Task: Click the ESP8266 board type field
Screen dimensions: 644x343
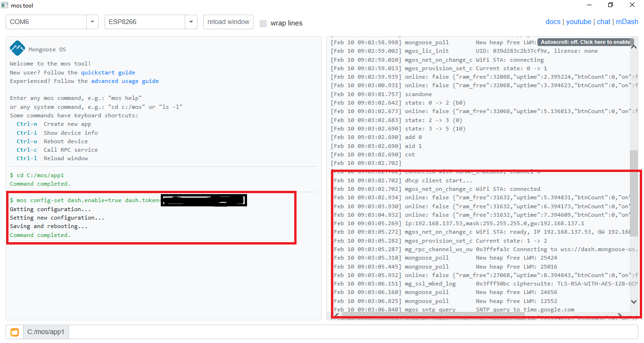Action: point(145,22)
